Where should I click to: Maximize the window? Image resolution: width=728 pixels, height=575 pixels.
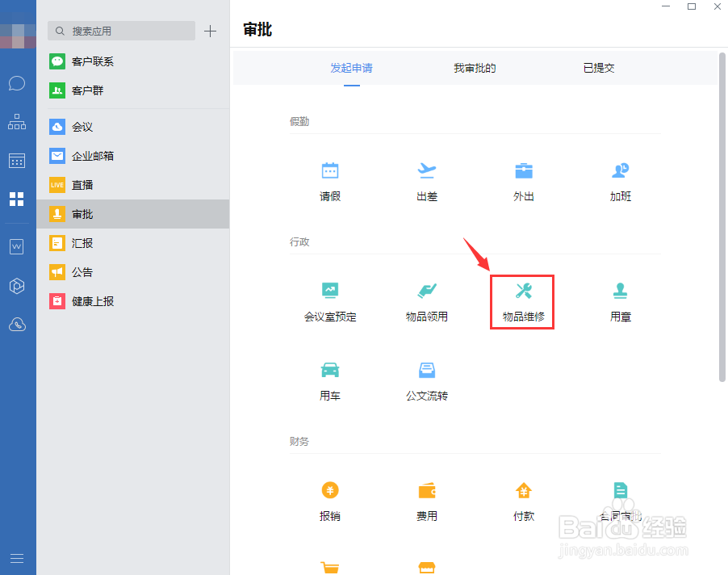[692, 6]
